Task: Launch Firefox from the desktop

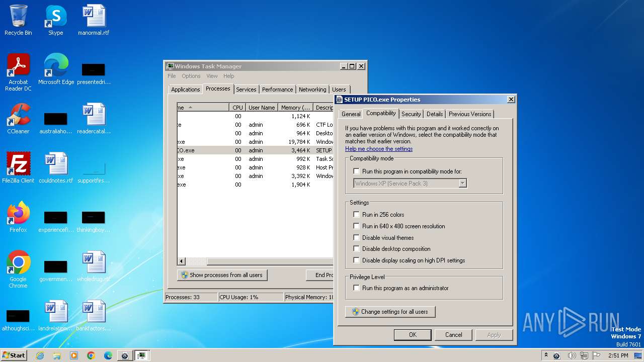Action: [x=18, y=217]
